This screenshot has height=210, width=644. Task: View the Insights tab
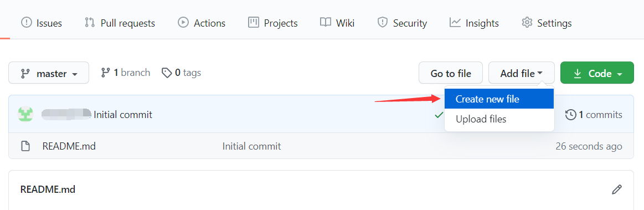click(x=474, y=23)
